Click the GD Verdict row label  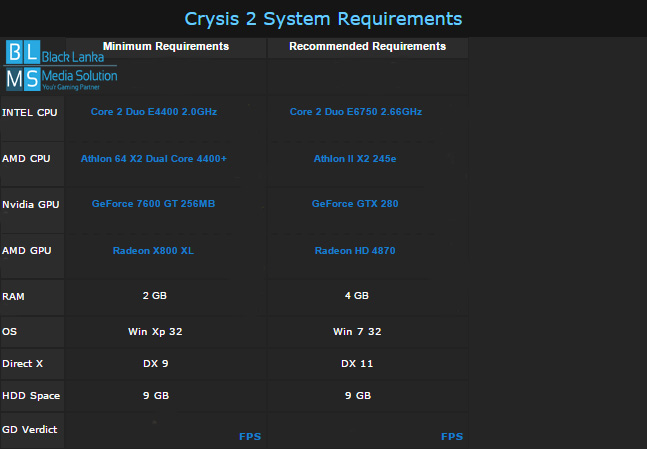pyautogui.click(x=30, y=430)
